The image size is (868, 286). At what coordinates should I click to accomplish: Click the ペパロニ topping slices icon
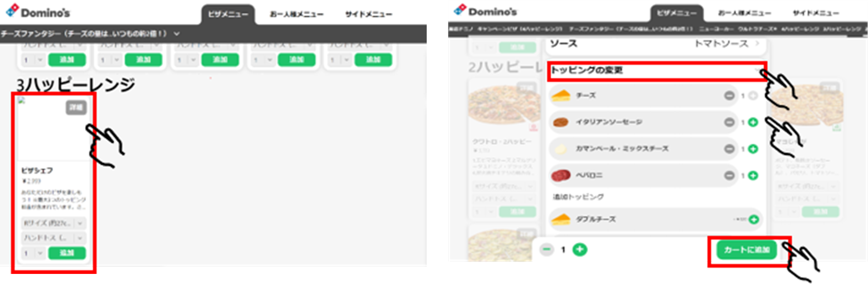561,175
